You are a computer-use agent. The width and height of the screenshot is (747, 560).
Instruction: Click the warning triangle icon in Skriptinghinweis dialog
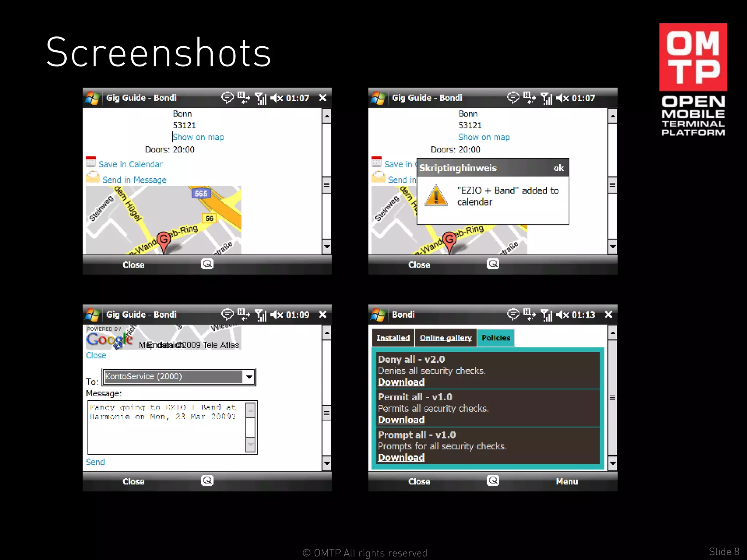[x=436, y=196]
